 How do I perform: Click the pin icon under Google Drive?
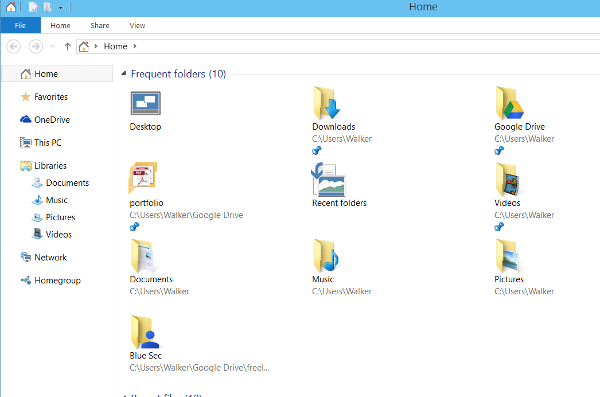pos(499,150)
